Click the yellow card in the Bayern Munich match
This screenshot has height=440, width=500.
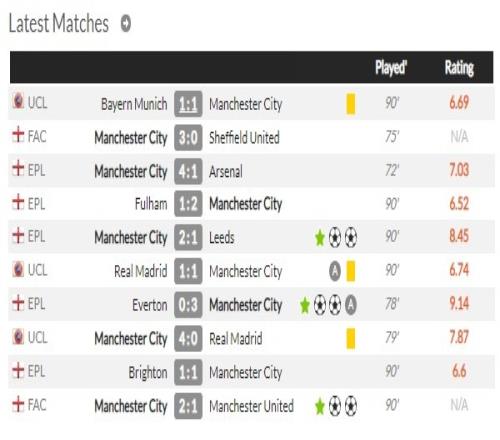pos(351,104)
